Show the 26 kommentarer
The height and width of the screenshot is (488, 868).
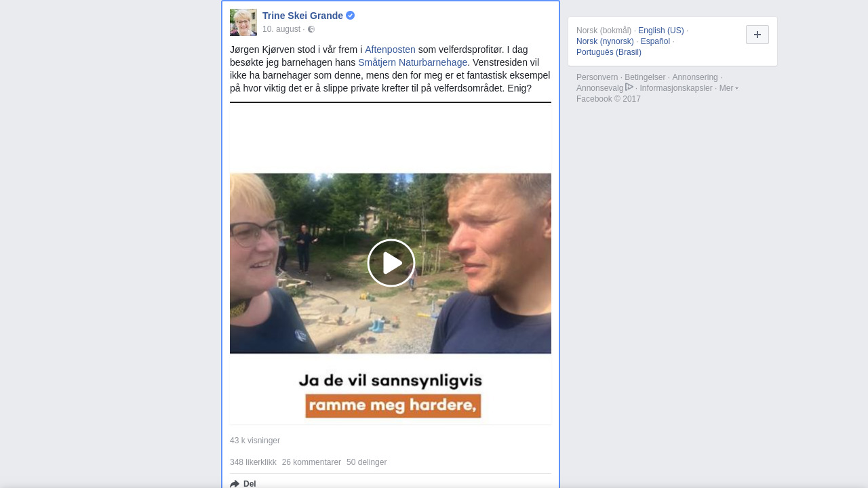[x=311, y=462]
